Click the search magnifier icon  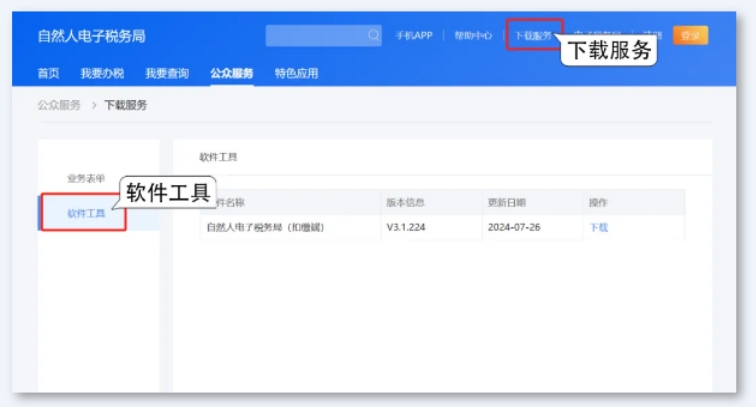pos(374,35)
